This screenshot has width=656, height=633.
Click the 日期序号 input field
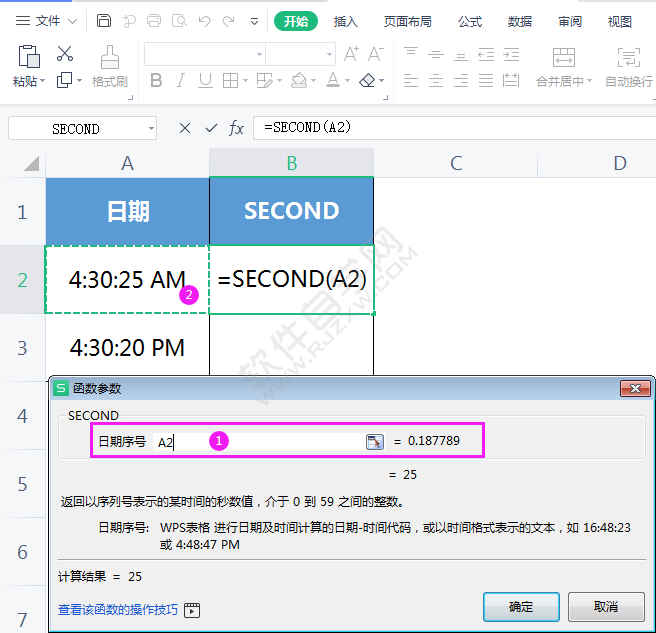[x=259, y=441]
